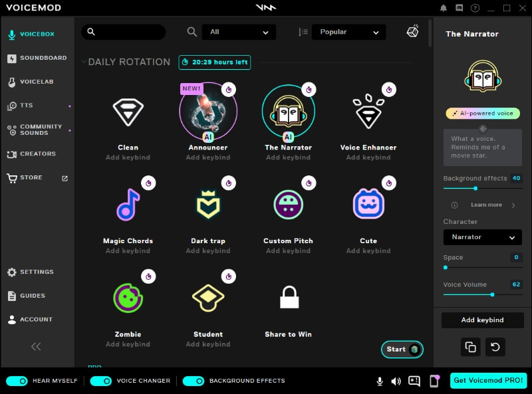Click the Space slider handle
This screenshot has height=394, width=532.
[x=446, y=268]
